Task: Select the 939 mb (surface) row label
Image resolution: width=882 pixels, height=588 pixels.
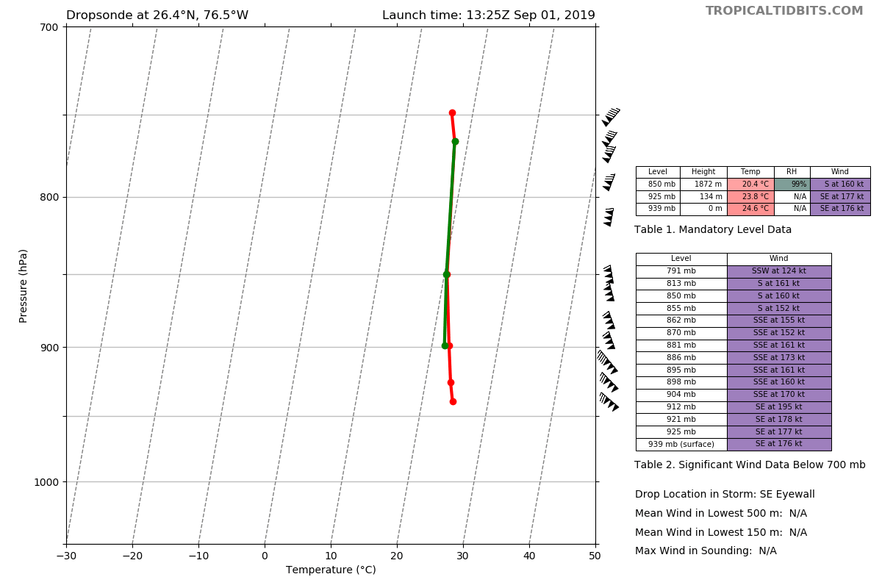Action: tap(681, 444)
